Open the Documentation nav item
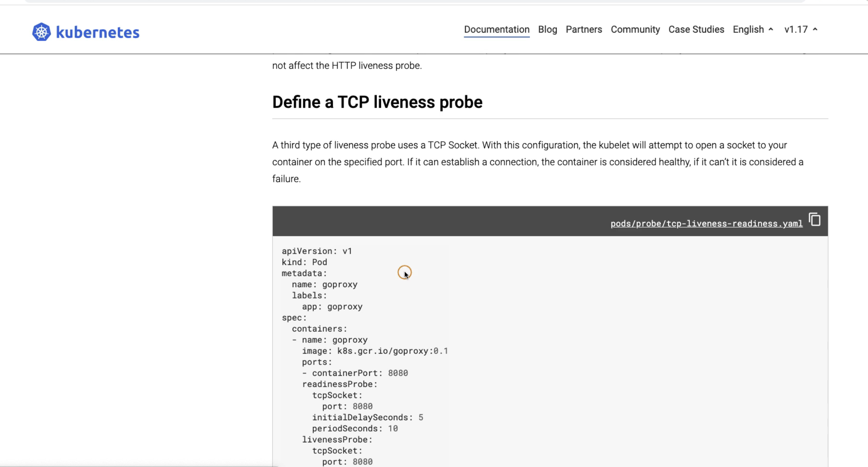The width and height of the screenshot is (868, 467). tap(496, 29)
